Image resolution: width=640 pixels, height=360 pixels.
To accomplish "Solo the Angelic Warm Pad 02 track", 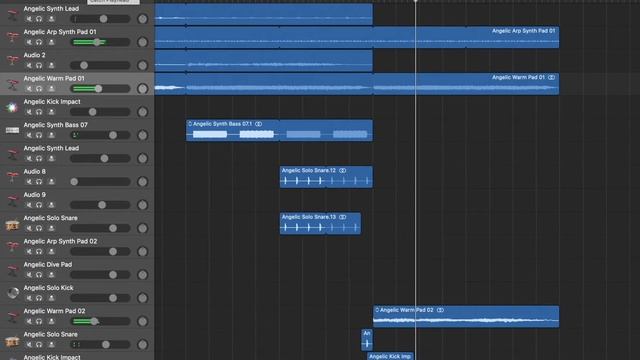I will point(39,321).
